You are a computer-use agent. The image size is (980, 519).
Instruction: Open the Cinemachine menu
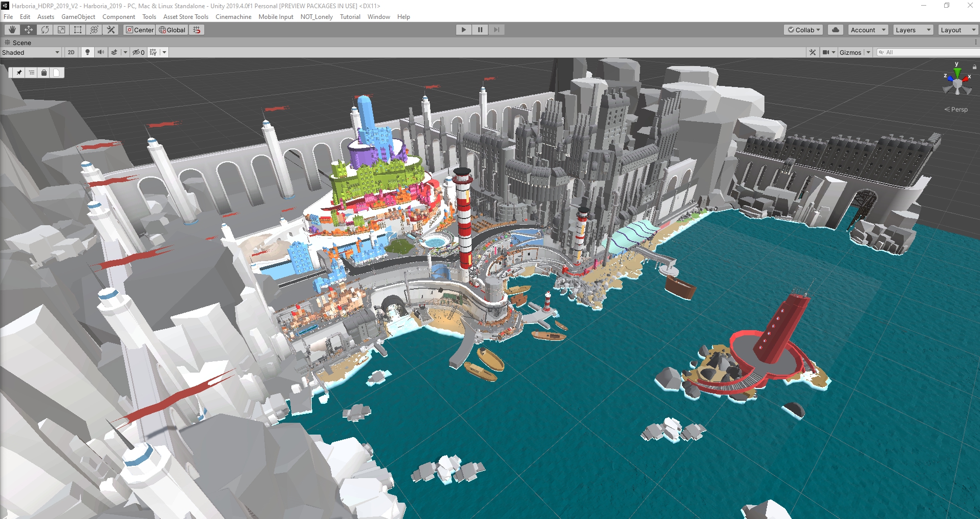[x=233, y=17]
